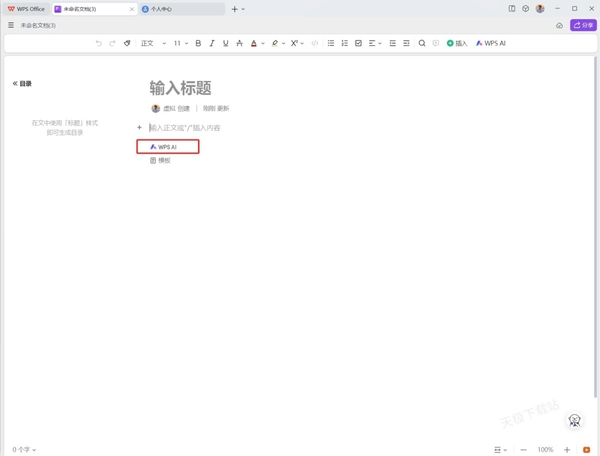Click the split window layout icon

[512, 9]
